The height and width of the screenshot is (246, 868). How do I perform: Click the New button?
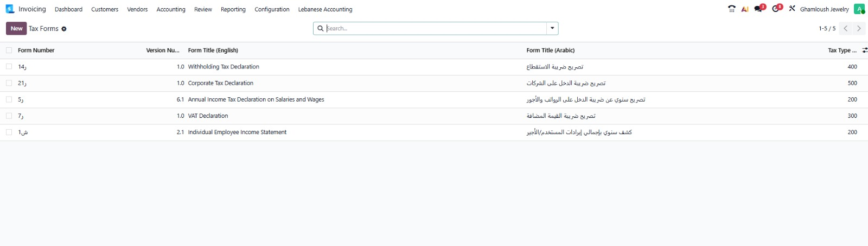[16, 28]
